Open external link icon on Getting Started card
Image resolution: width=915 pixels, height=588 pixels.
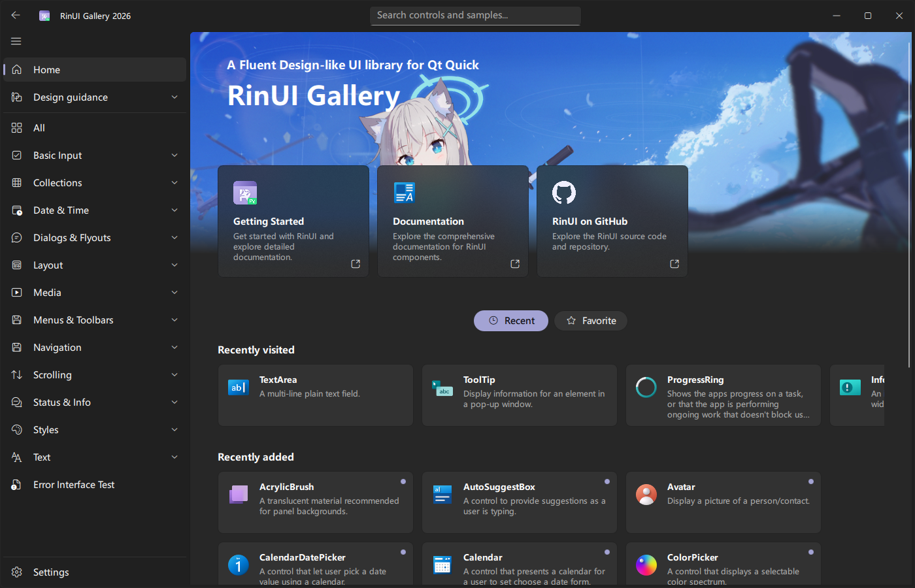[356, 264]
